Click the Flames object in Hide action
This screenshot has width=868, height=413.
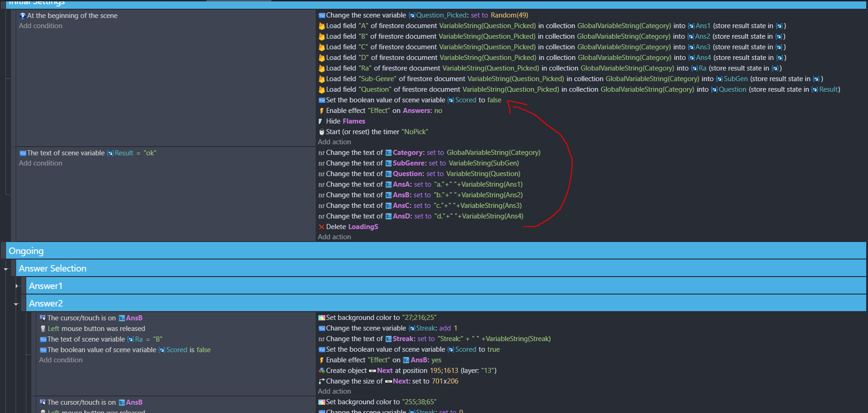[354, 122]
